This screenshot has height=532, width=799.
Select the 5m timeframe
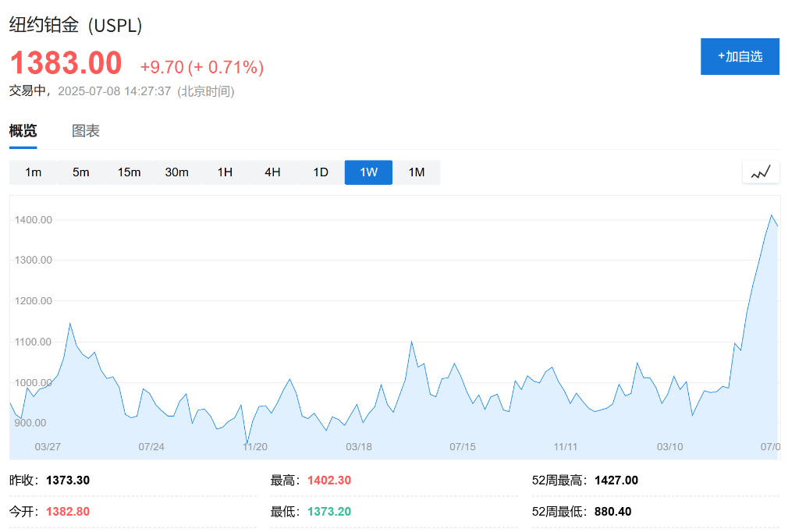click(81, 172)
